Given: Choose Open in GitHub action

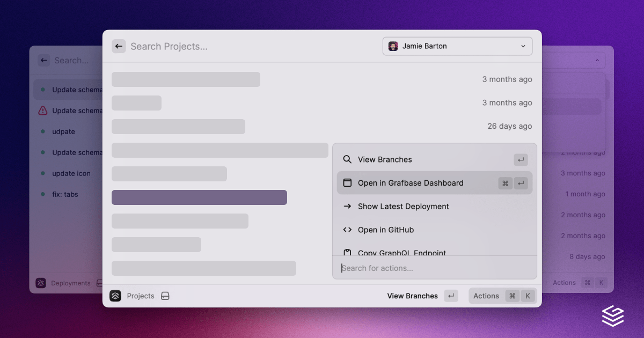Looking at the screenshot, I should [435, 230].
